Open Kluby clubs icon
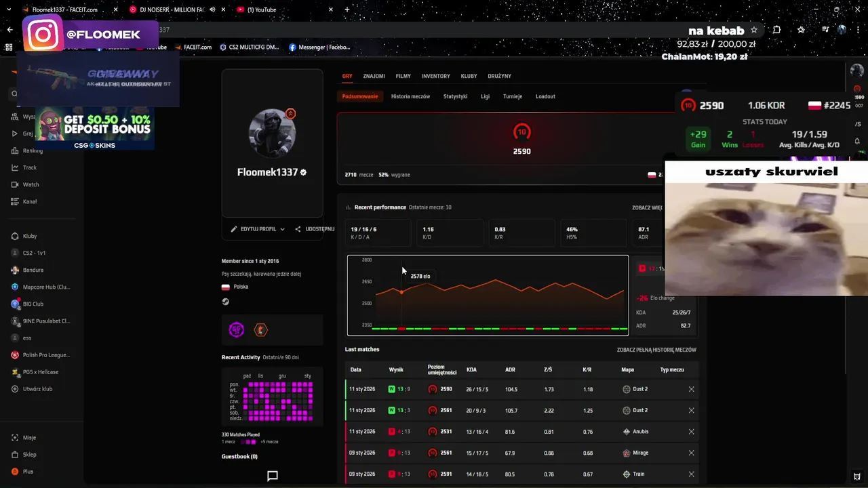This screenshot has width=868, height=488. [15, 236]
